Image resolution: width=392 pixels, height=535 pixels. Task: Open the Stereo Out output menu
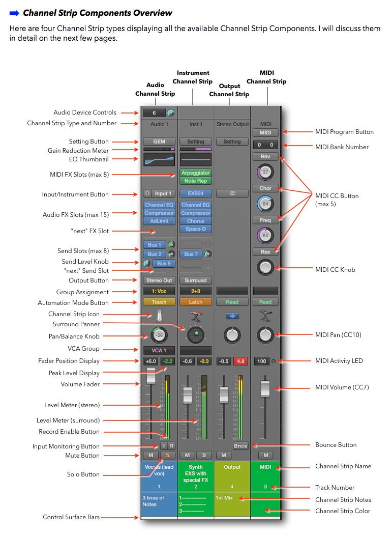159,280
